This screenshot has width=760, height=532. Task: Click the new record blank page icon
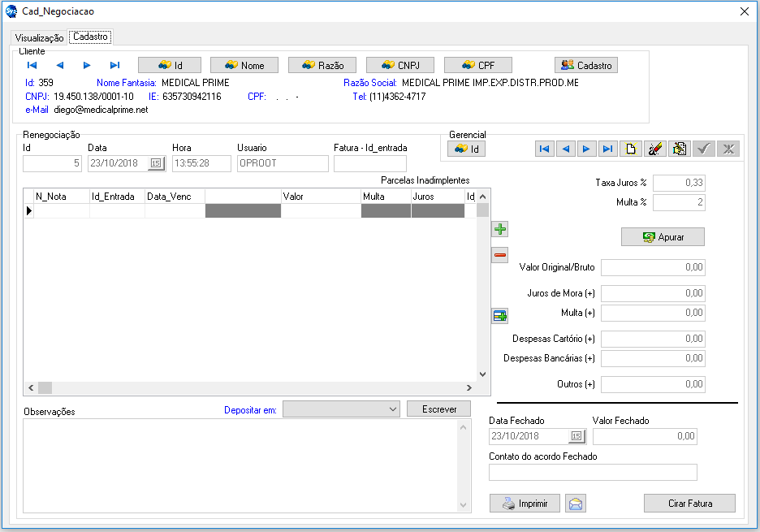[629, 149]
